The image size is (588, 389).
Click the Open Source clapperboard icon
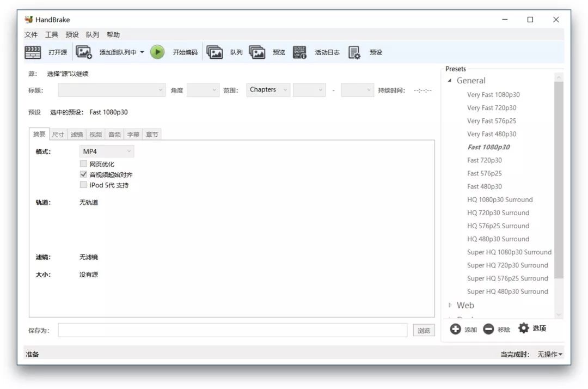(x=33, y=52)
